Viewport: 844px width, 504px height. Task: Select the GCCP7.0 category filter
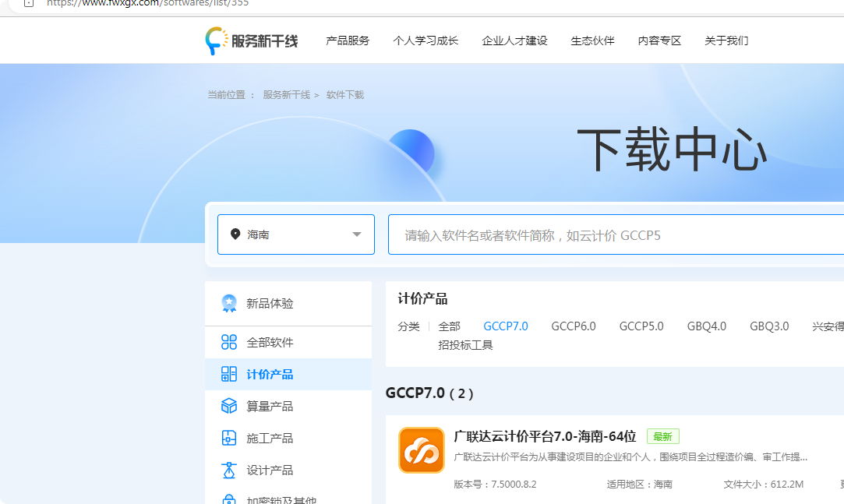[x=506, y=326]
